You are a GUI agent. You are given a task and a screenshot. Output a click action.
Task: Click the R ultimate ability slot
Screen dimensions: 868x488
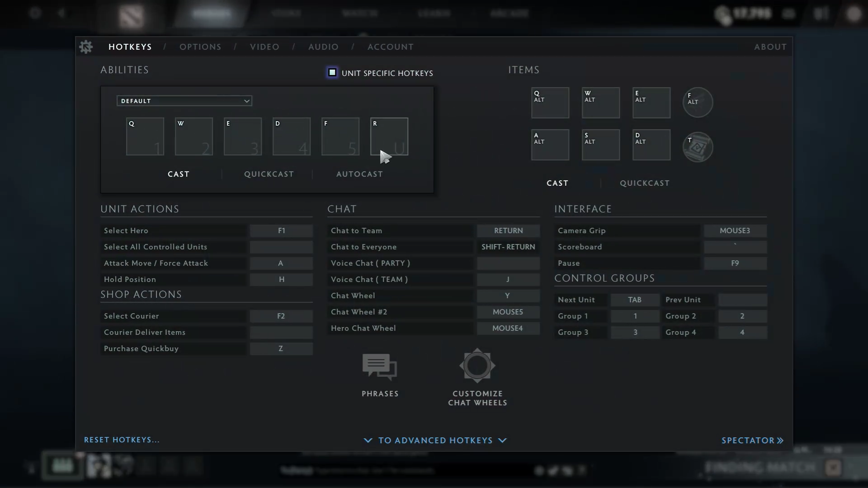pyautogui.click(x=389, y=136)
